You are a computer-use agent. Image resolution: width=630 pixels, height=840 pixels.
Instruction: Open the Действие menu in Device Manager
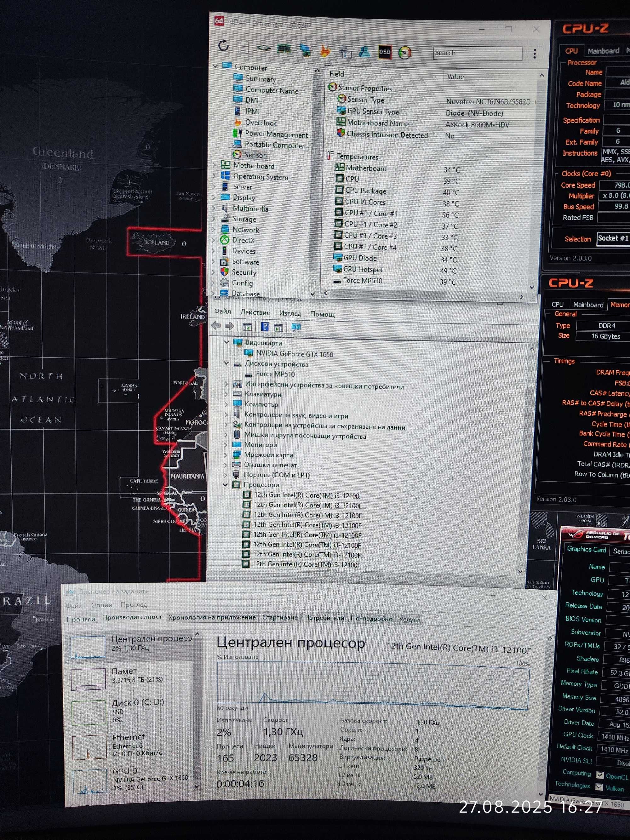(x=255, y=312)
